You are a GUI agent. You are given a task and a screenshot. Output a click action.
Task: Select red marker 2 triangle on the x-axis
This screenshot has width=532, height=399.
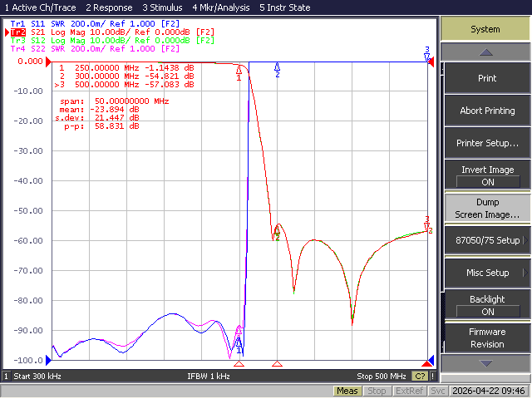[277, 364]
